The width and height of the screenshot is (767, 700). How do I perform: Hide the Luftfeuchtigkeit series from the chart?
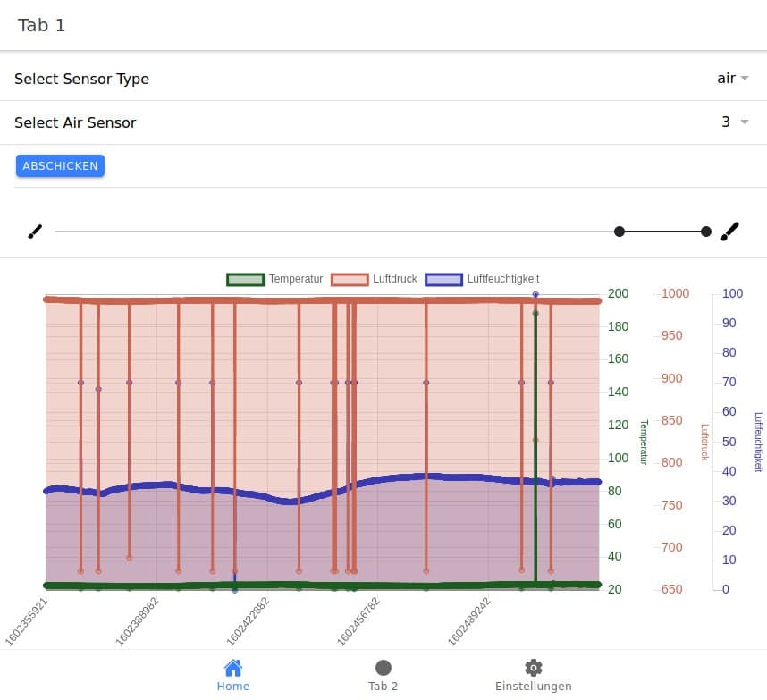[487, 279]
